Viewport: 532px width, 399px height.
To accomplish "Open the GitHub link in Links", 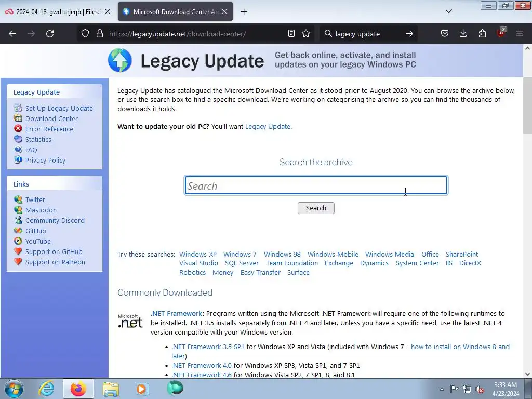I will tap(36, 231).
